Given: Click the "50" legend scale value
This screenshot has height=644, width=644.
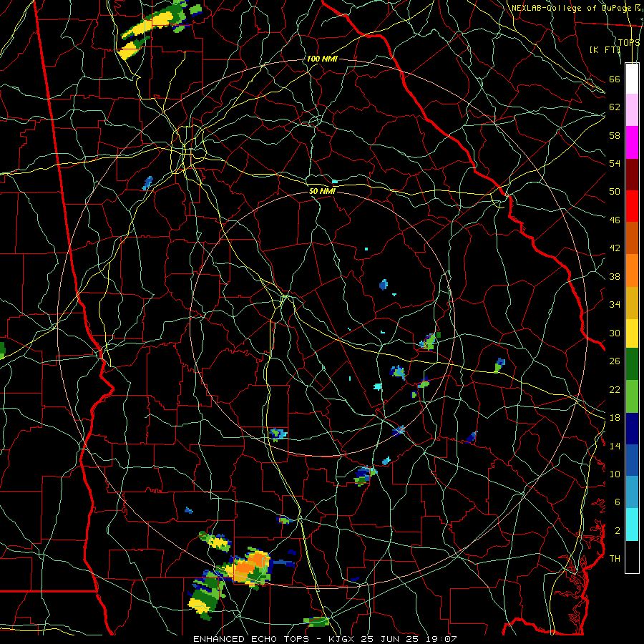Looking at the screenshot, I should click(x=615, y=192).
